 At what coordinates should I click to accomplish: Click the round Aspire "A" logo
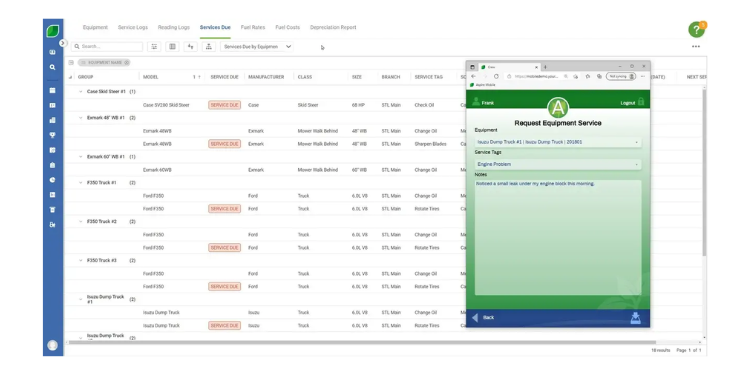(x=558, y=108)
